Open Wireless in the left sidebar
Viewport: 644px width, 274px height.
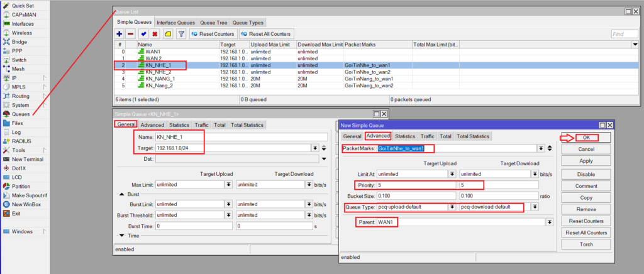(22, 32)
